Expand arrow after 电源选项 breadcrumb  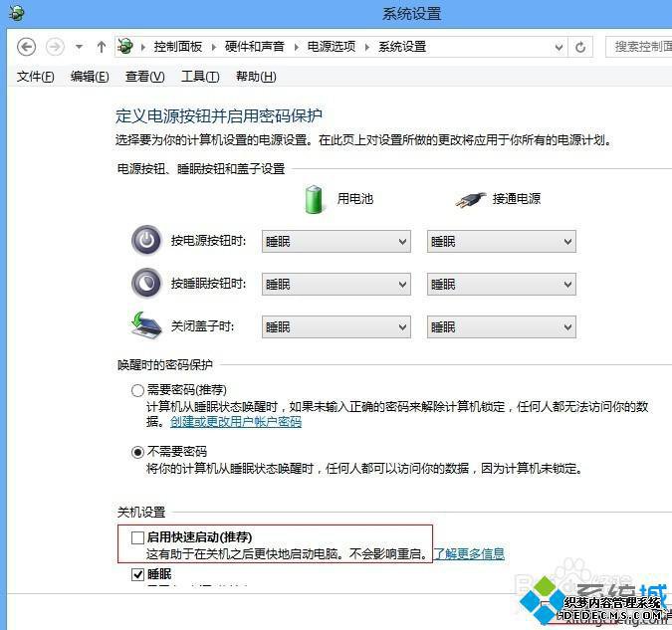[x=366, y=47]
